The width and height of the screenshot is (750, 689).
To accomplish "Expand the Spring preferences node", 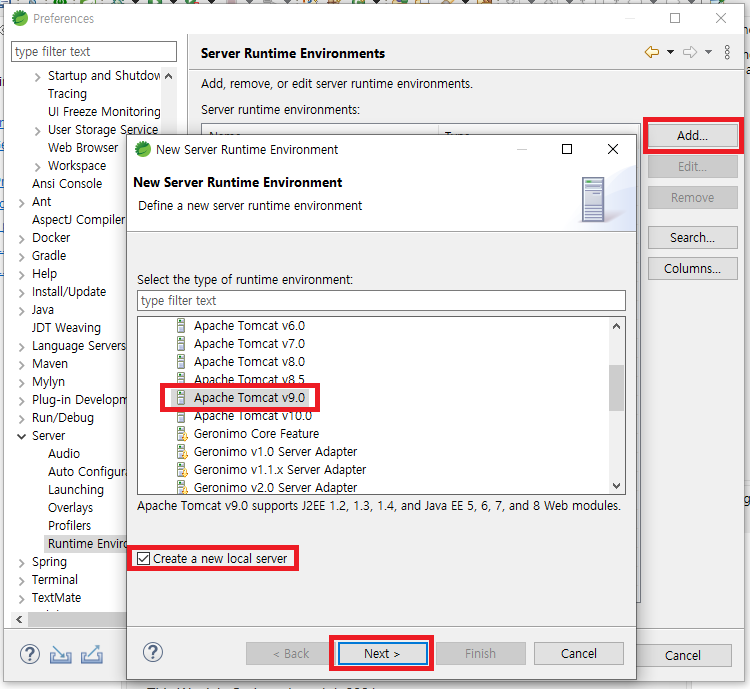I will pos(22,563).
